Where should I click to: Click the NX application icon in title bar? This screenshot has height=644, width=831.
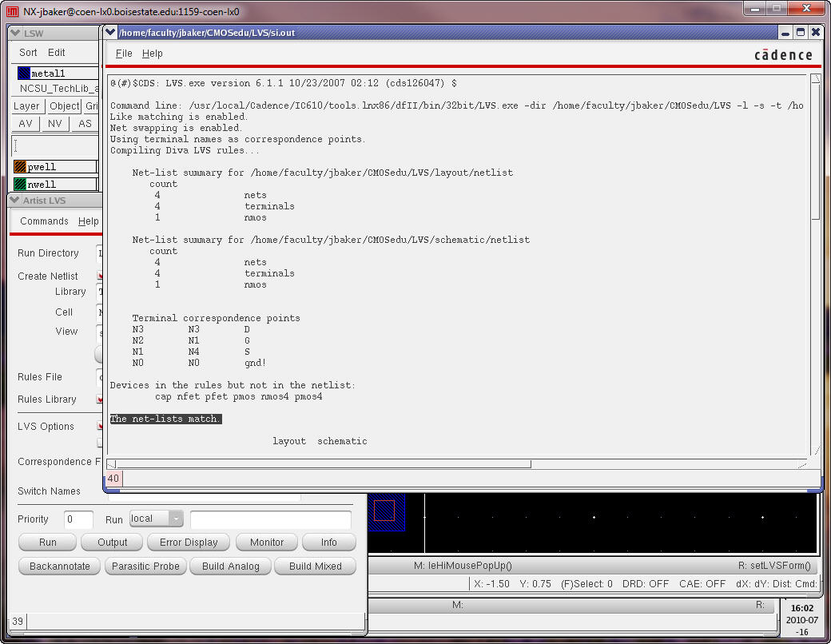[x=12, y=11]
